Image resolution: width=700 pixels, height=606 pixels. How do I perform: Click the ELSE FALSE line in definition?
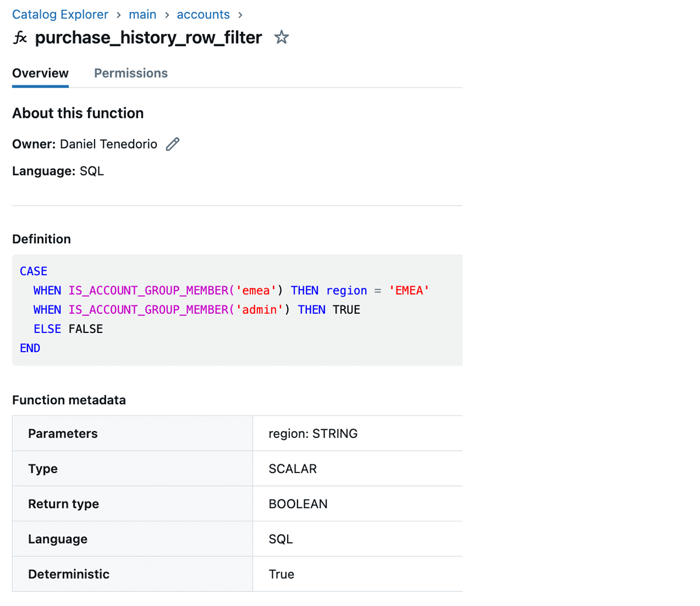click(68, 329)
